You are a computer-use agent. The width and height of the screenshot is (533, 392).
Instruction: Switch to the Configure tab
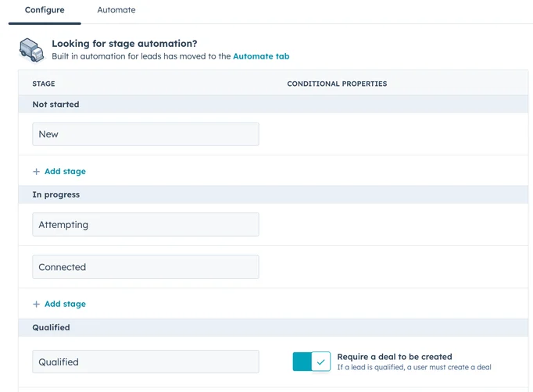[45, 10]
